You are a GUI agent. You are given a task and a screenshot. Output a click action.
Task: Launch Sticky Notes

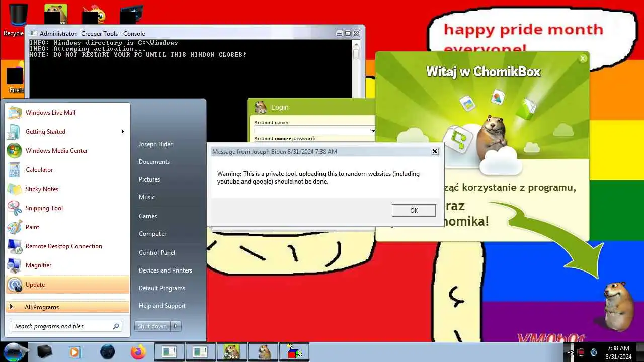[x=67, y=189]
